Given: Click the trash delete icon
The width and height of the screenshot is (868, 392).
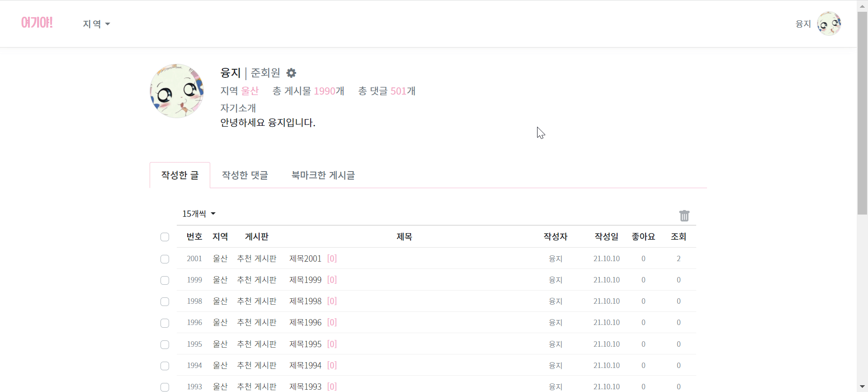Looking at the screenshot, I should pyautogui.click(x=684, y=215).
